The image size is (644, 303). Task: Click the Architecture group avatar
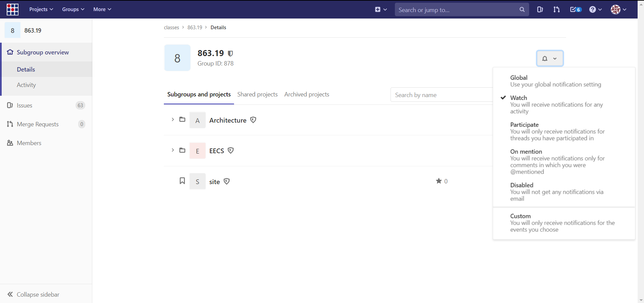197,120
